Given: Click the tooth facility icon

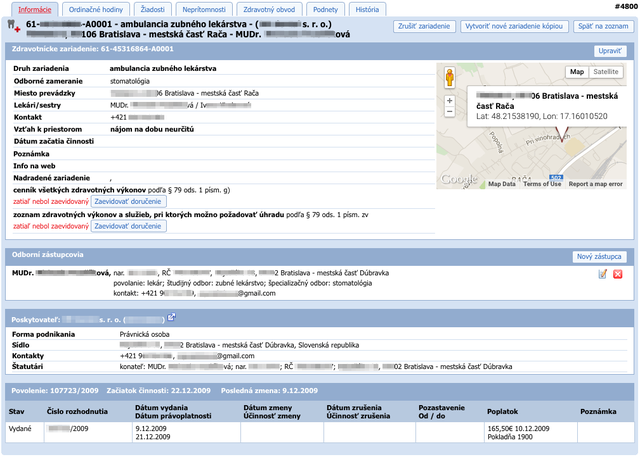Looking at the screenshot, I should (13, 25).
